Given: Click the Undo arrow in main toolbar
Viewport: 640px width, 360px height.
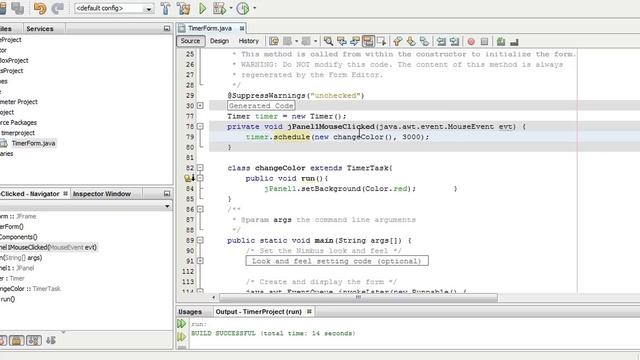Looking at the screenshot, I should (x=40, y=8).
